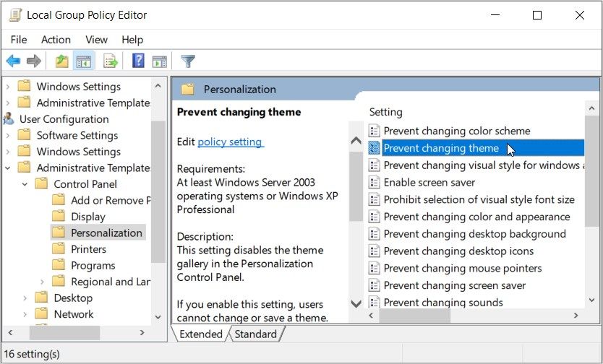Click the Local Group Policy Editor title icon

pos(15,15)
